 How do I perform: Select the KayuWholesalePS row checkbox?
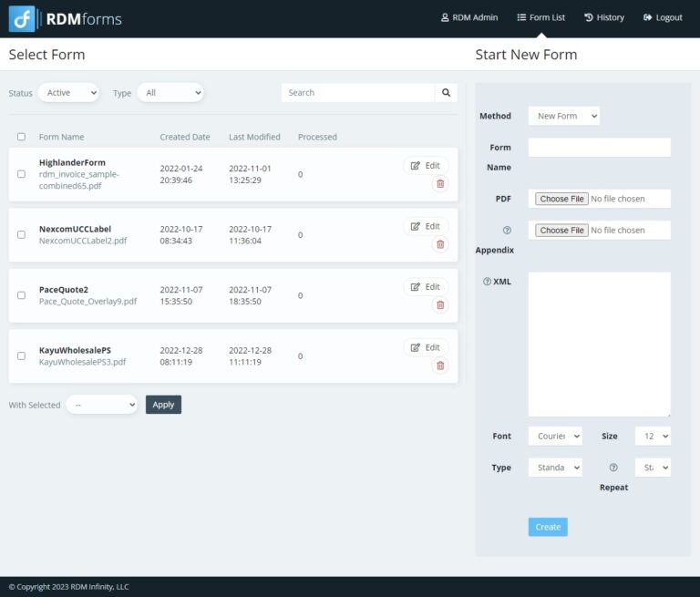pyautogui.click(x=22, y=355)
